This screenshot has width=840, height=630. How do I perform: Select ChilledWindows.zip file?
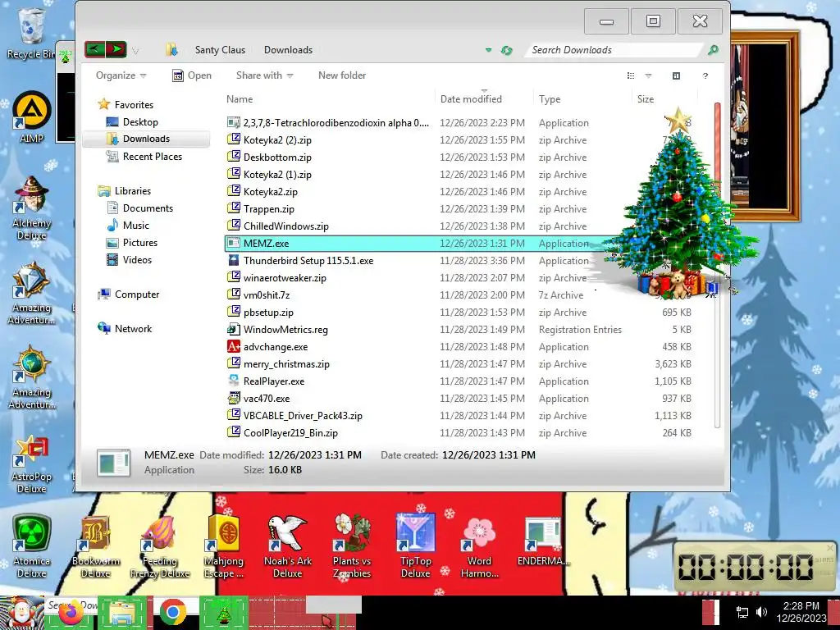click(286, 226)
